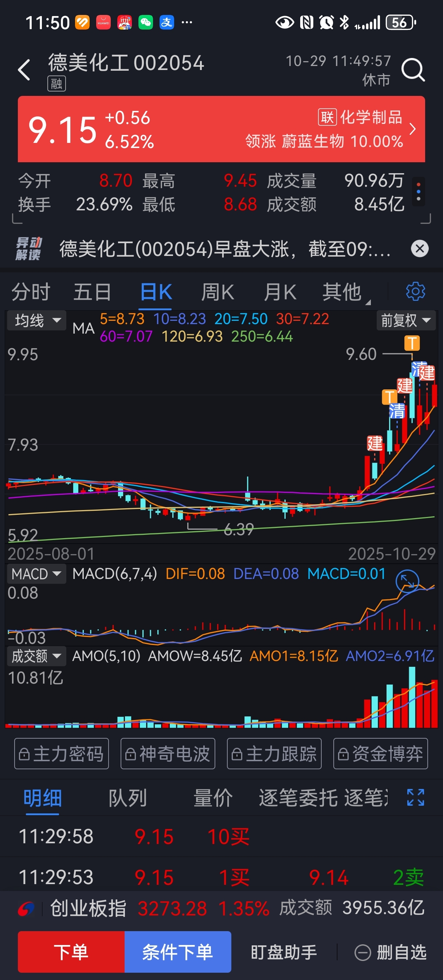443x980 pixels.
Task: Open 主力密码 locked indicator
Action: (62, 754)
